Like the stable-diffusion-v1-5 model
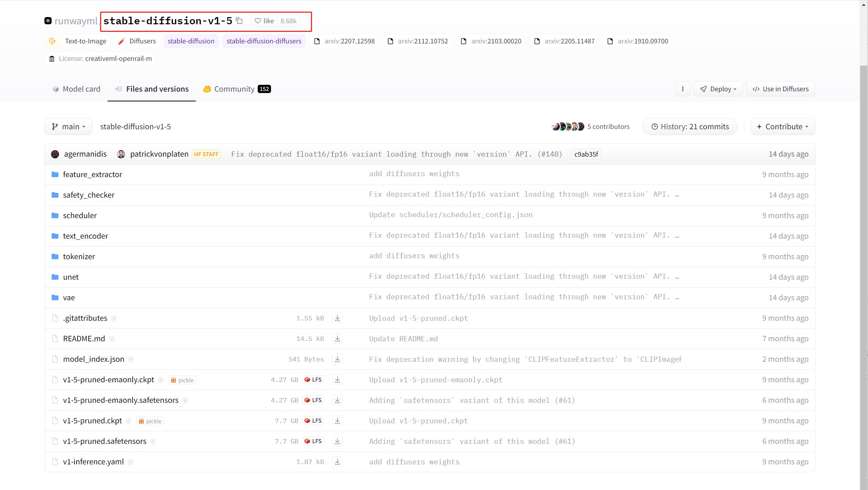Viewport: 868px width, 490px height. tap(265, 21)
